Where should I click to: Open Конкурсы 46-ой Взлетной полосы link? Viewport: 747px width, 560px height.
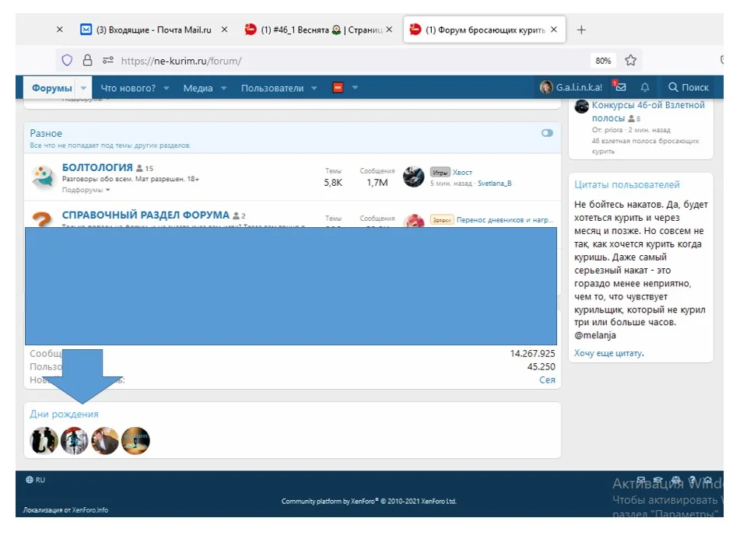(x=648, y=111)
